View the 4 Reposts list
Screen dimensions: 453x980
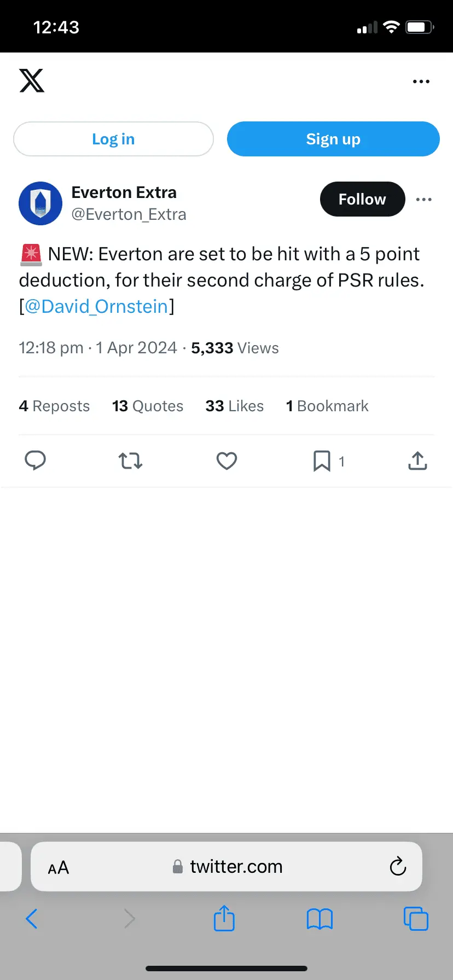point(54,406)
